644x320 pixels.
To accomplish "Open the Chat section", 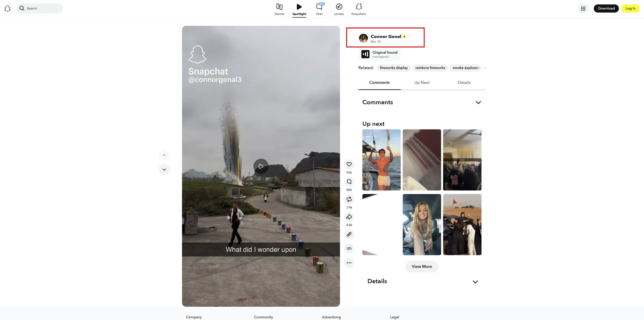I will pyautogui.click(x=319, y=9).
